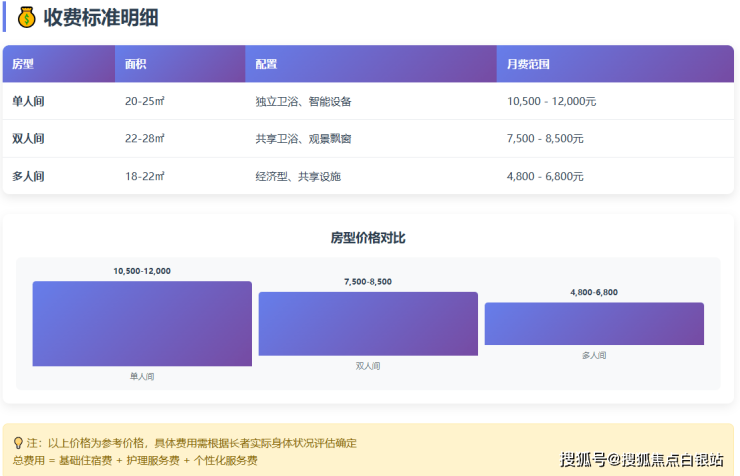Click the 共享卫浴、观景飘窗 configuration cell

coord(303,139)
